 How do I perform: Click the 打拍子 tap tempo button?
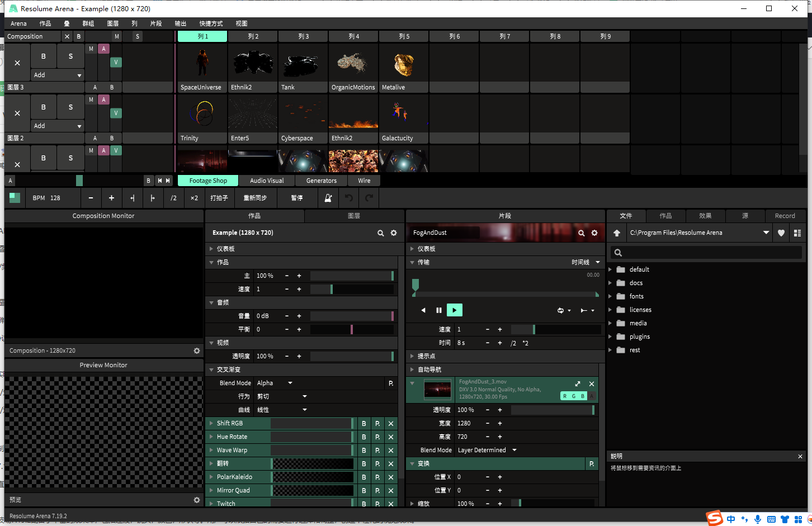tap(219, 198)
